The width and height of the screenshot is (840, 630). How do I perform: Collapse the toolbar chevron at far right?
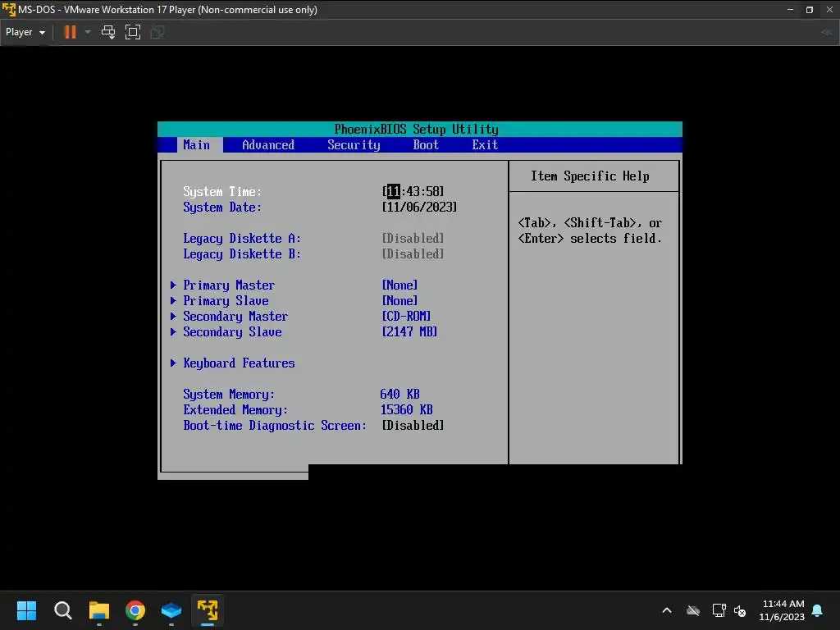click(826, 32)
